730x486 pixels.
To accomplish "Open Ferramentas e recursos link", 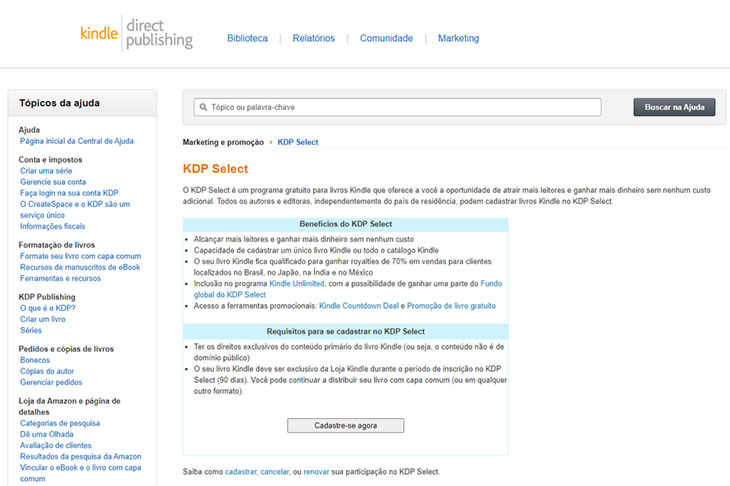I will pos(61,278).
